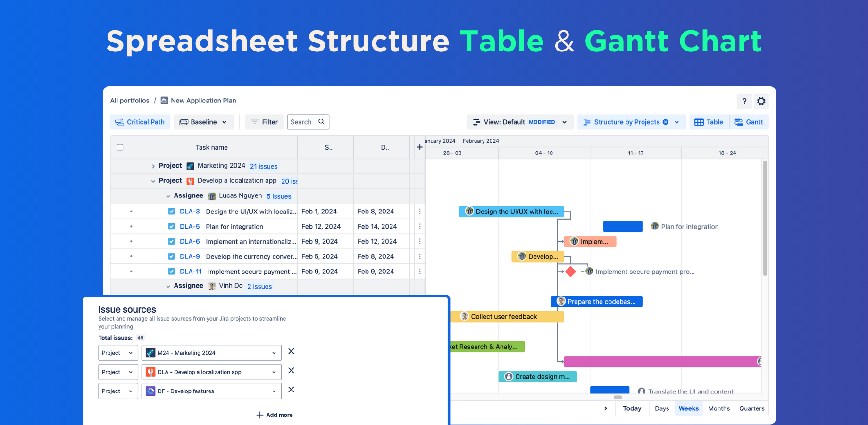Switch timeline scale to Months
The height and width of the screenshot is (425, 868).
(719, 408)
